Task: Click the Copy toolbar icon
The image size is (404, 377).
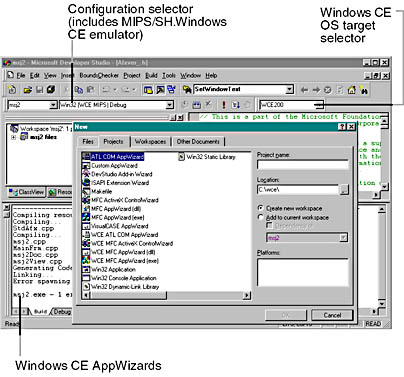Action: tap(79, 90)
